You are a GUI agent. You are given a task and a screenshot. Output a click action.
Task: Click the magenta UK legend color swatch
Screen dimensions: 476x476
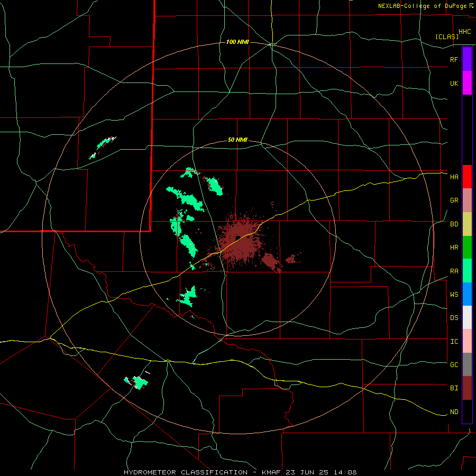coord(467,83)
